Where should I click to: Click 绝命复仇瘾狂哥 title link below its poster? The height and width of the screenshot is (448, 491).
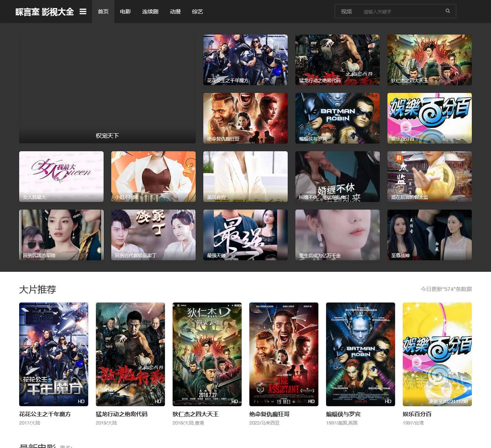pos(269,414)
